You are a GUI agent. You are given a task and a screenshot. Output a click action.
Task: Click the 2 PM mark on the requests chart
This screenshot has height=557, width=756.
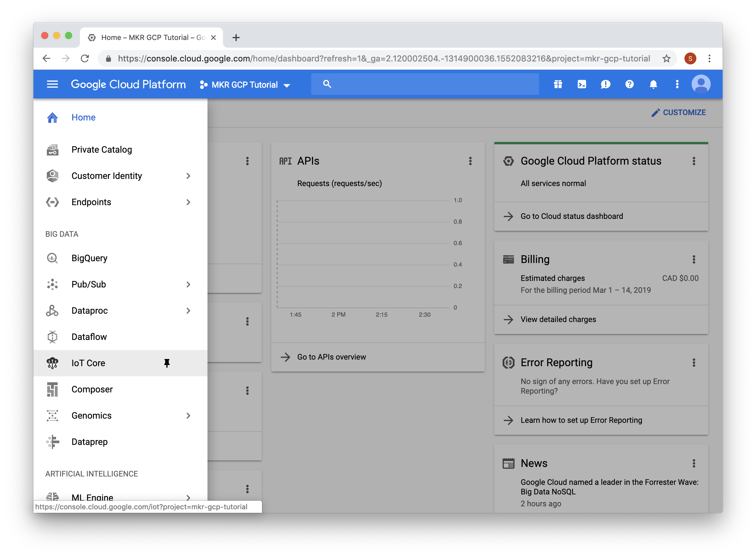[x=339, y=314]
